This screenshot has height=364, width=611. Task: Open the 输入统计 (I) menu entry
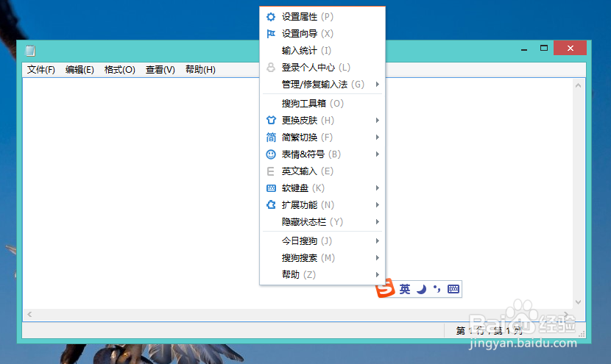point(322,51)
